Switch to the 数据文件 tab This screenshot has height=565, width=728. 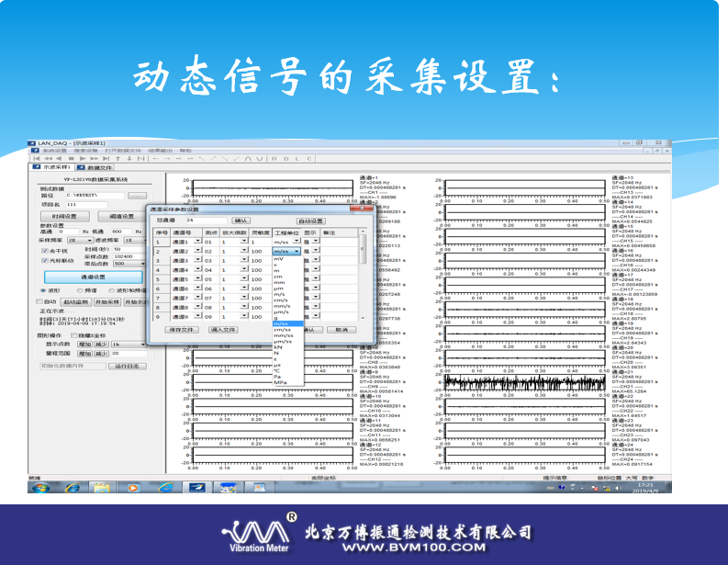[x=95, y=167]
